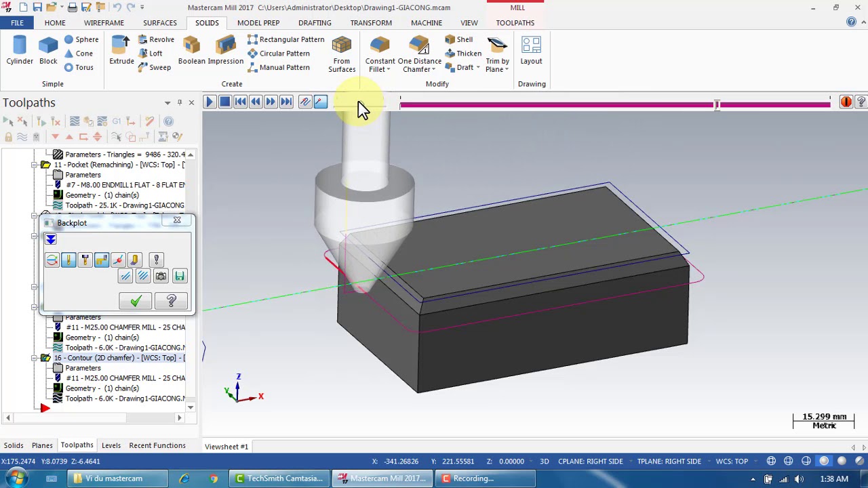Select the Block primitive tool
The width and height of the screenshot is (868, 488).
[x=48, y=51]
